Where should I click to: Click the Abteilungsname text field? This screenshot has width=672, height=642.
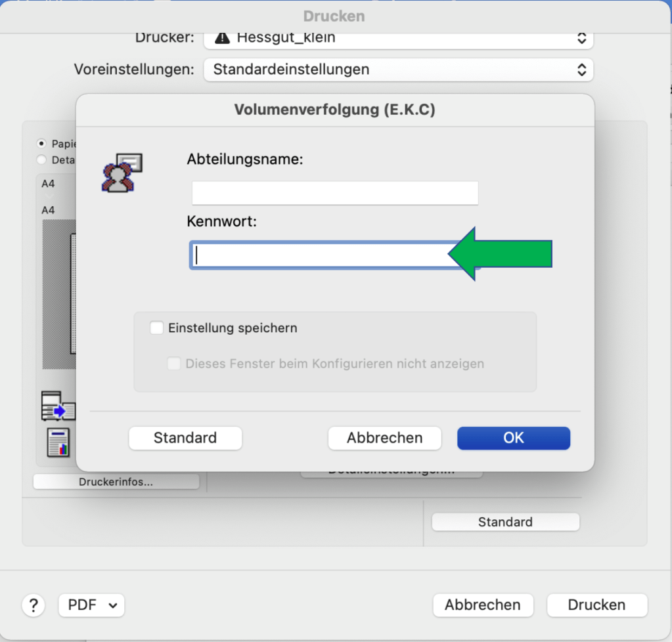[x=335, y=194]
